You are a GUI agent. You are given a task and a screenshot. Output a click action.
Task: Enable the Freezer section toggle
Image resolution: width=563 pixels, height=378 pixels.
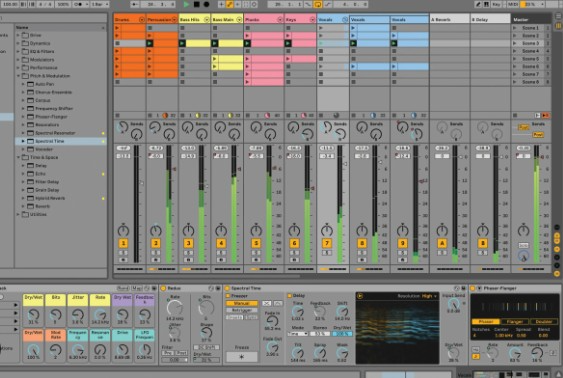[x=228, y=296]
